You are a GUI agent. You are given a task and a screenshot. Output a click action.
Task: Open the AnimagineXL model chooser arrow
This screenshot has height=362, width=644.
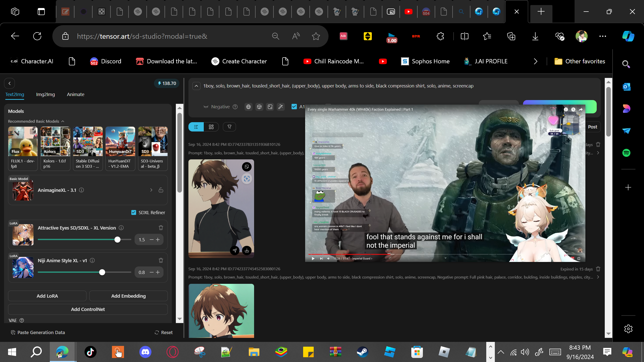click(x=151, y=190)
